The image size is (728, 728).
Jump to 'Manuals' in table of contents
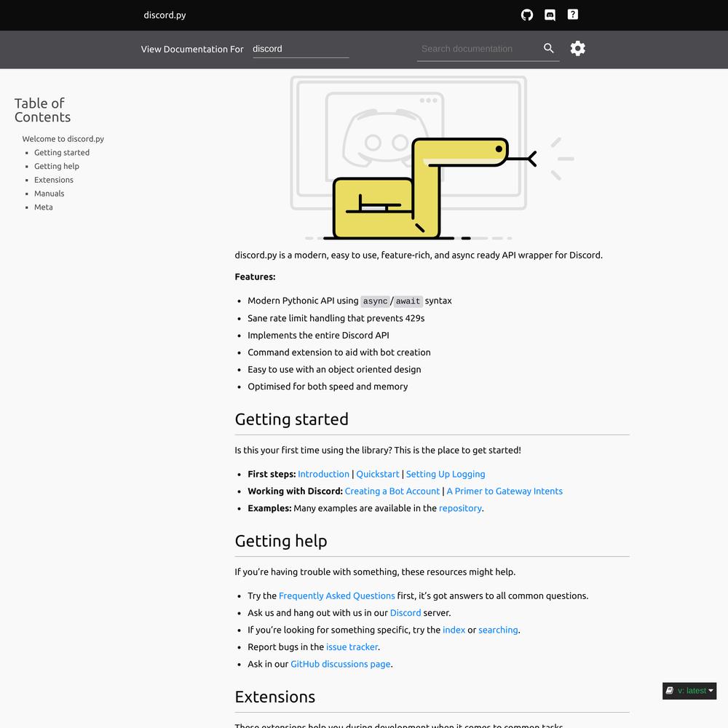(x=50, y=194)
